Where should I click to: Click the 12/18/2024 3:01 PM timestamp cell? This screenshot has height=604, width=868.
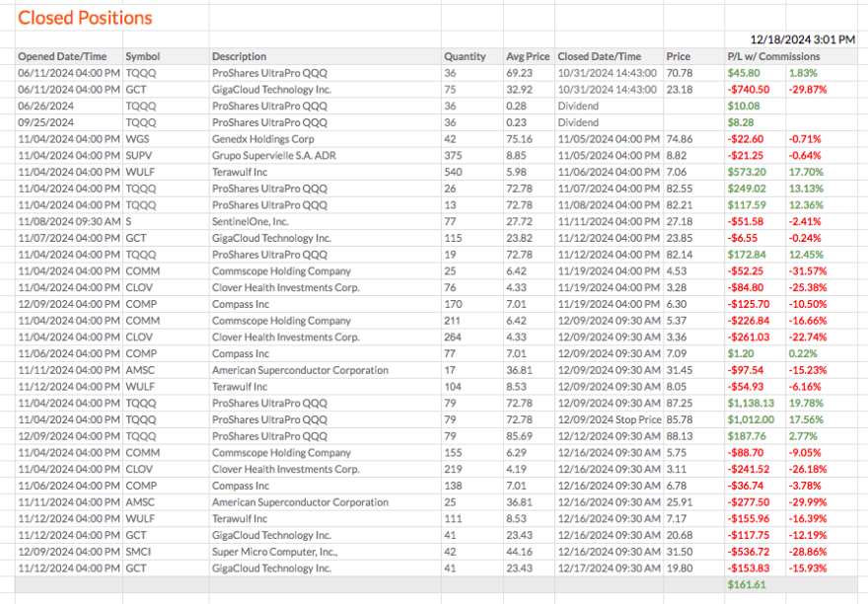(803, 39)
